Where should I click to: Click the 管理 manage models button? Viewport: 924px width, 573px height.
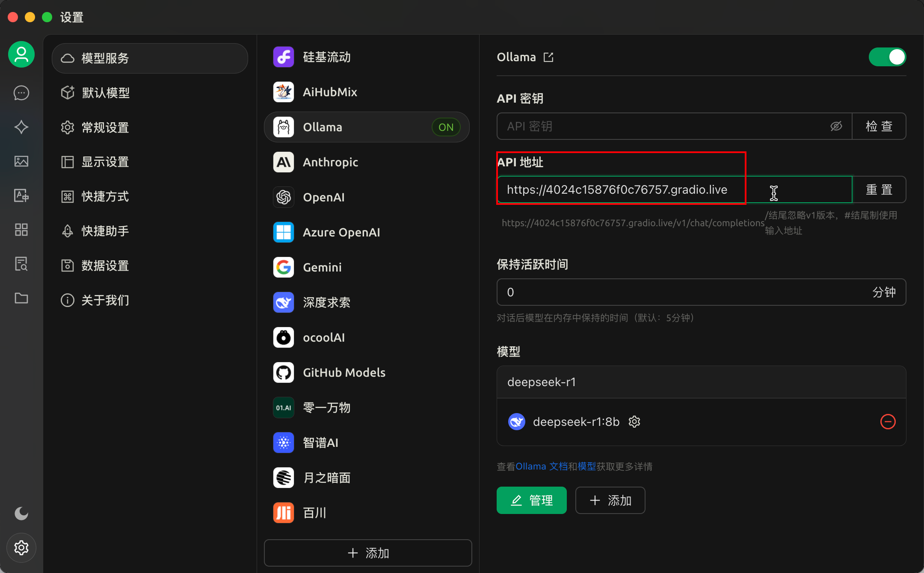pos(531,500)
